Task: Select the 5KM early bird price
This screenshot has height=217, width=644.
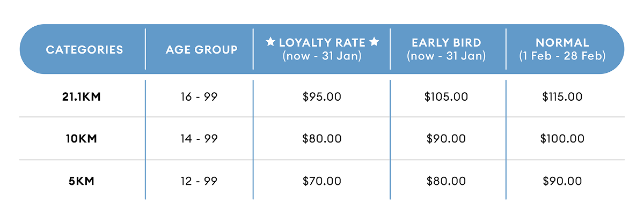Action: (x=446, y=181)
